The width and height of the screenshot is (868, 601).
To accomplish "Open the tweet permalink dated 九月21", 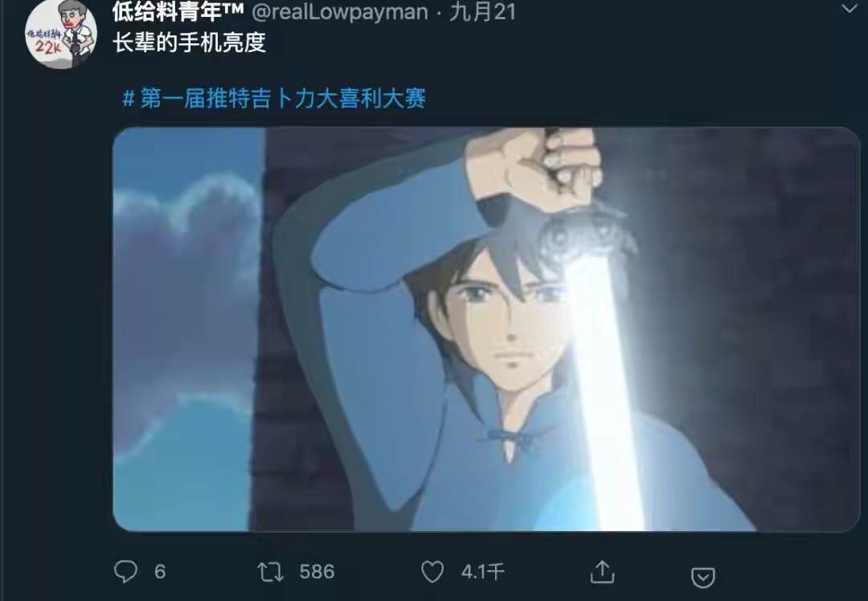I will (483, 11).
